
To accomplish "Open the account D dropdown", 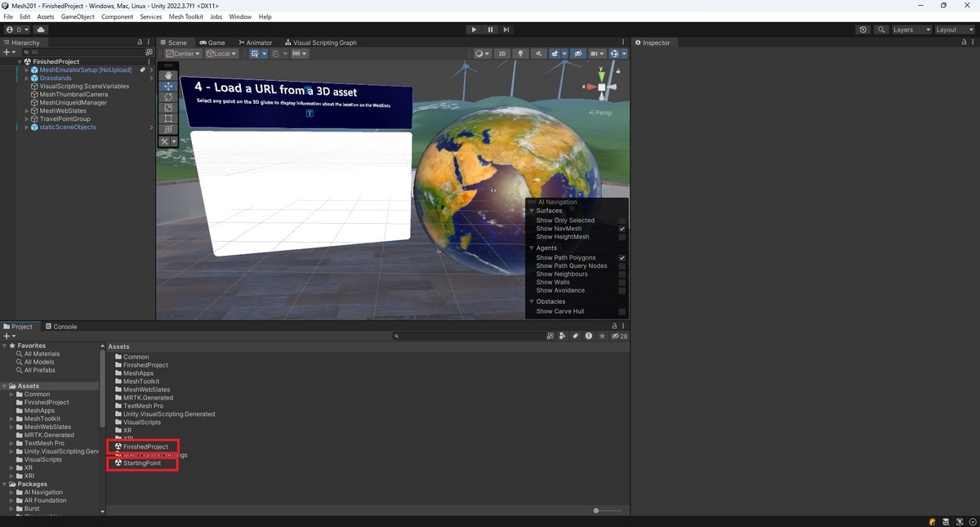I will click(17, 29).
